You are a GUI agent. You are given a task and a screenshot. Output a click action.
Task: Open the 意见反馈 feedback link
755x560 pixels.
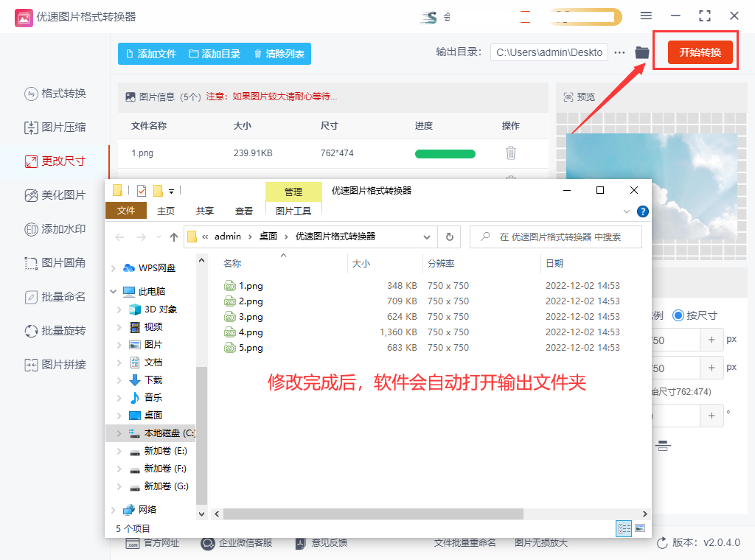[321, 543]
